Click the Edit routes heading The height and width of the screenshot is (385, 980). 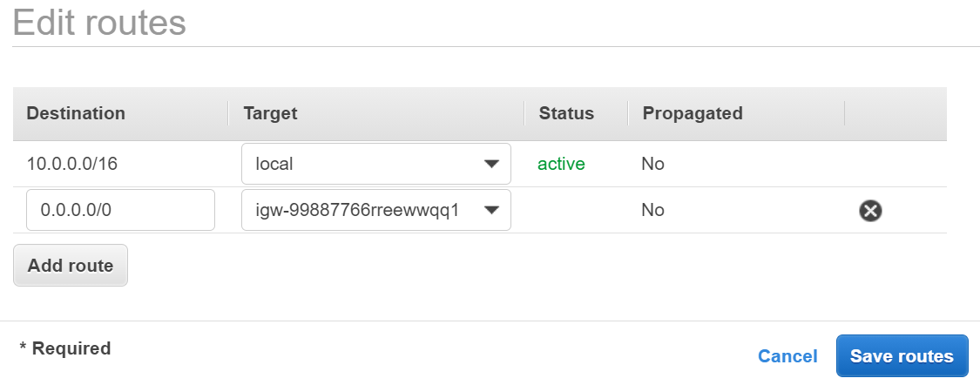click(x=99, y=22)
